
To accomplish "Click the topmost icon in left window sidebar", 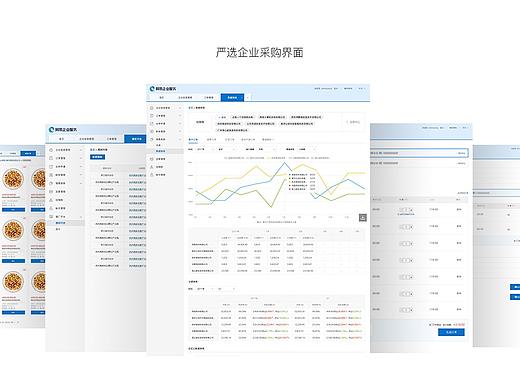I will click(x=51, y=150).
